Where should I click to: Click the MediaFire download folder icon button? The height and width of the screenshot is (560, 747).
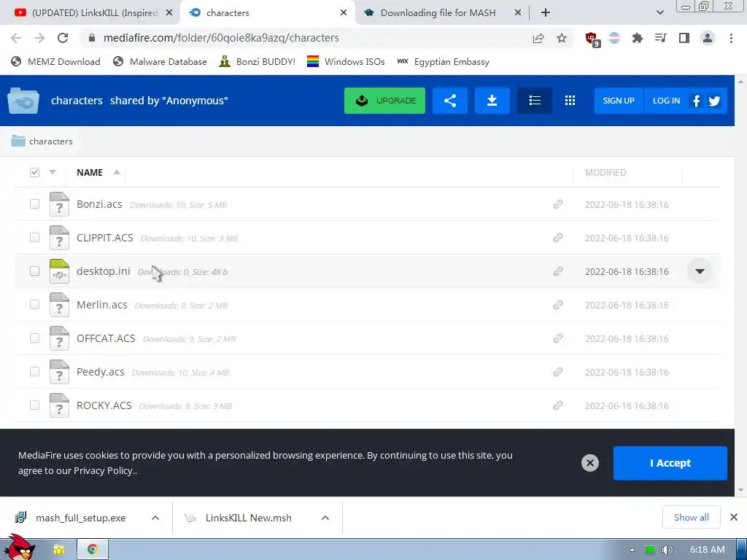click(x=492, y=101)
